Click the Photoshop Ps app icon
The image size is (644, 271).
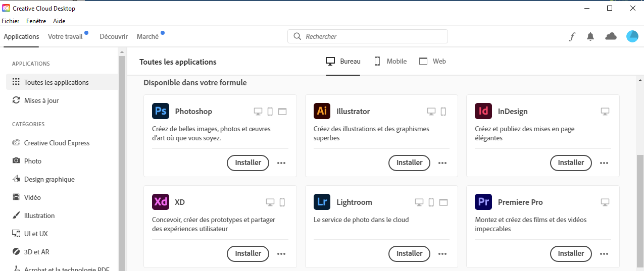pyautogui.click(x=161, y=111)
